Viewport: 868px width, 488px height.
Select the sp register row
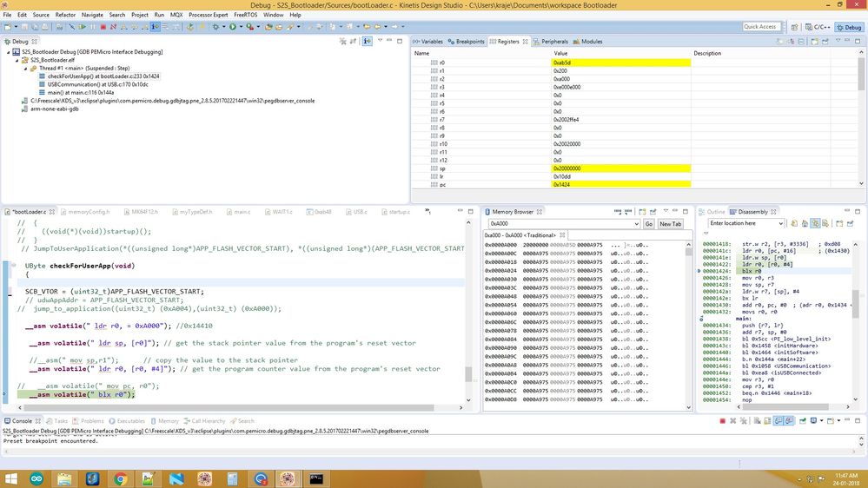pos(553,168)
